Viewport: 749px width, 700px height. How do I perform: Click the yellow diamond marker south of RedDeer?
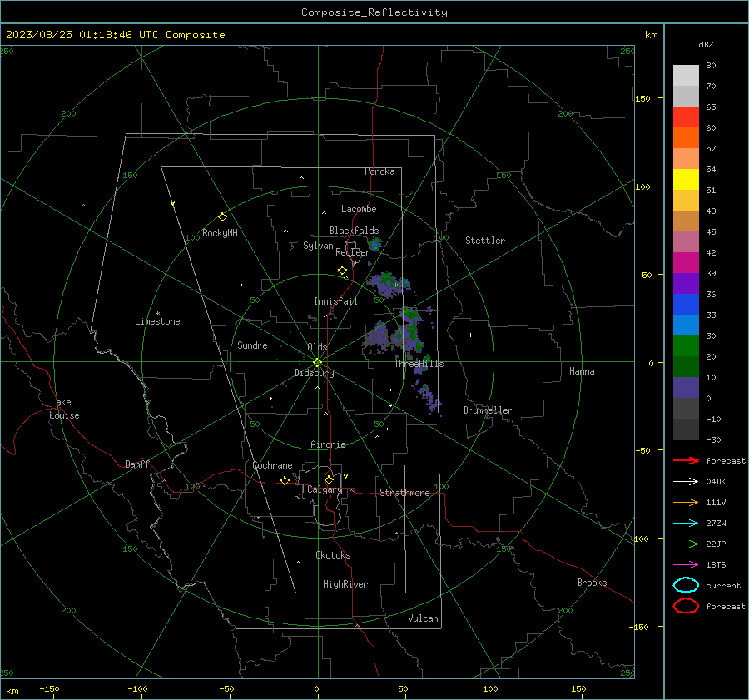click(342, 271)
